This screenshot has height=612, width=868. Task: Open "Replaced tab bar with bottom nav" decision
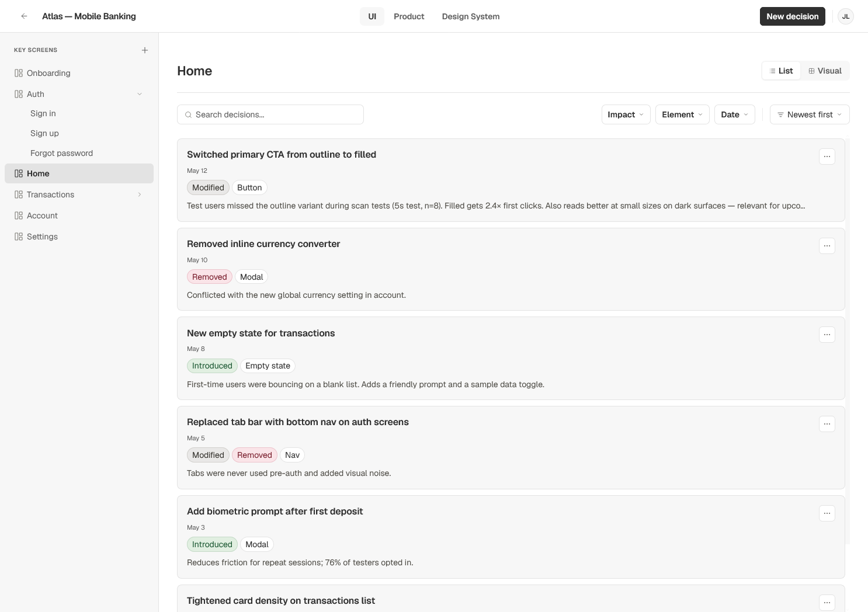pos(298,422)
